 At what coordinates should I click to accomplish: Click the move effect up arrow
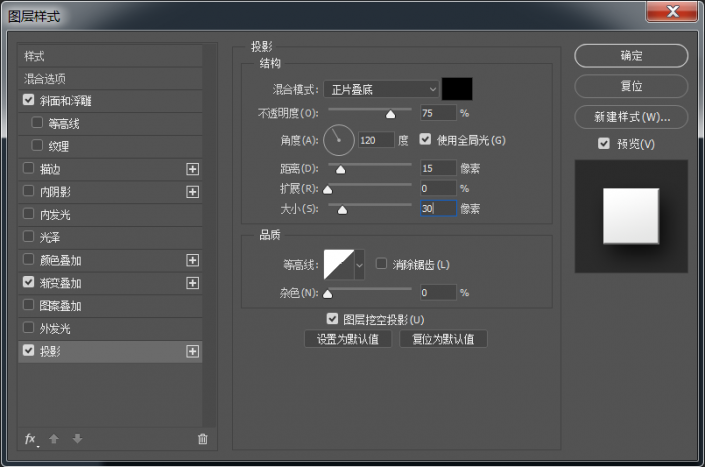[x=54, y=439]
